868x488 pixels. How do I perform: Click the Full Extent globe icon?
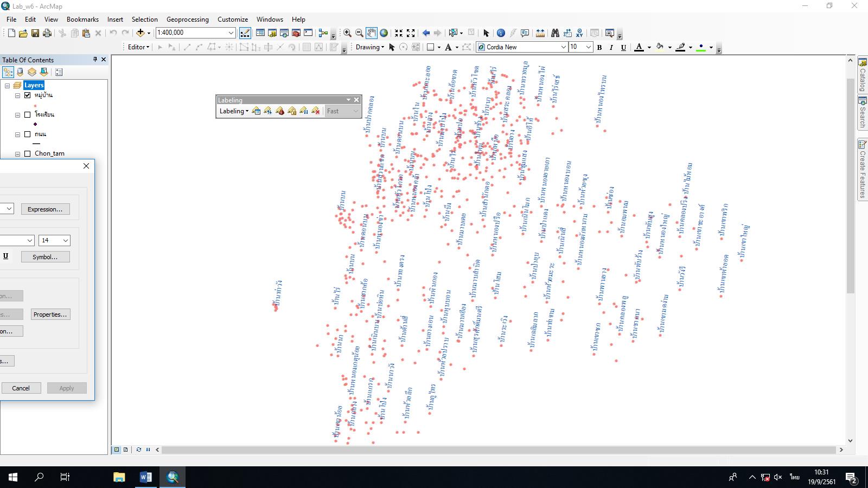383,33
